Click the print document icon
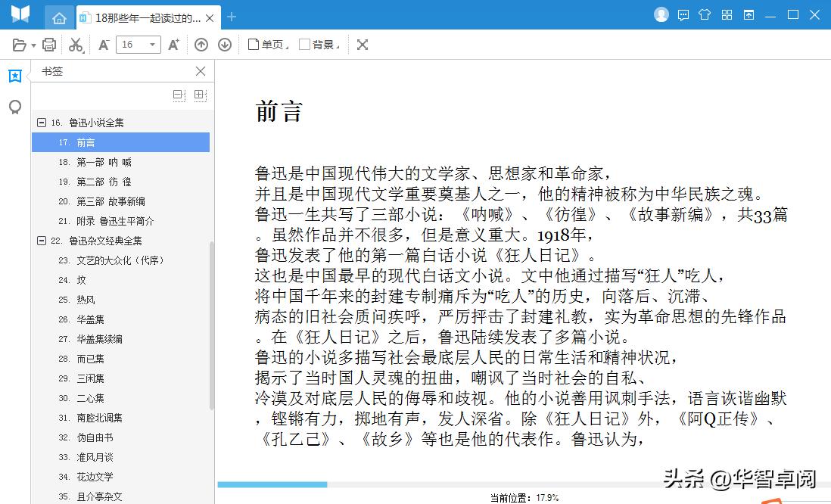831x504 pixels. (x=48, y=44)
